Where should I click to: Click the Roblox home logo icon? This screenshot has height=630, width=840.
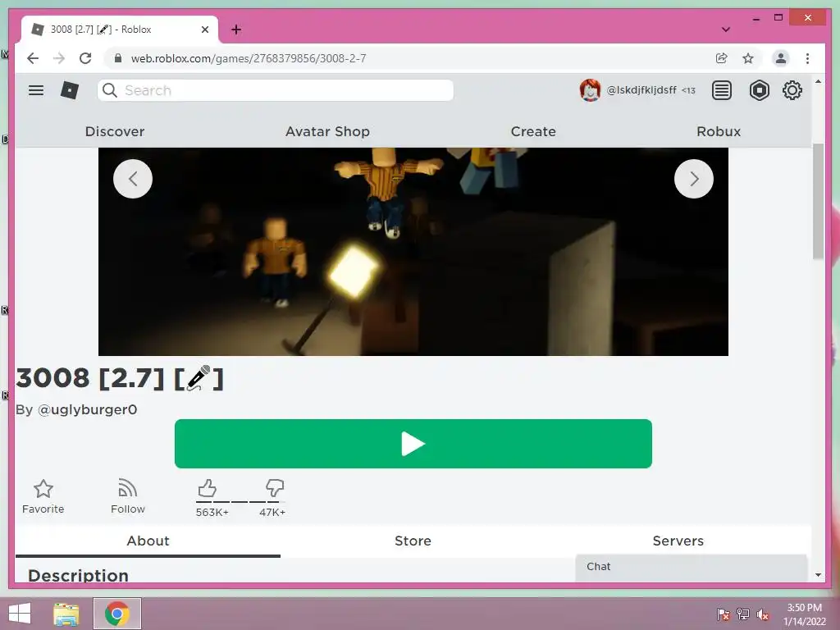pyautogui.click(x=70, y=90)
